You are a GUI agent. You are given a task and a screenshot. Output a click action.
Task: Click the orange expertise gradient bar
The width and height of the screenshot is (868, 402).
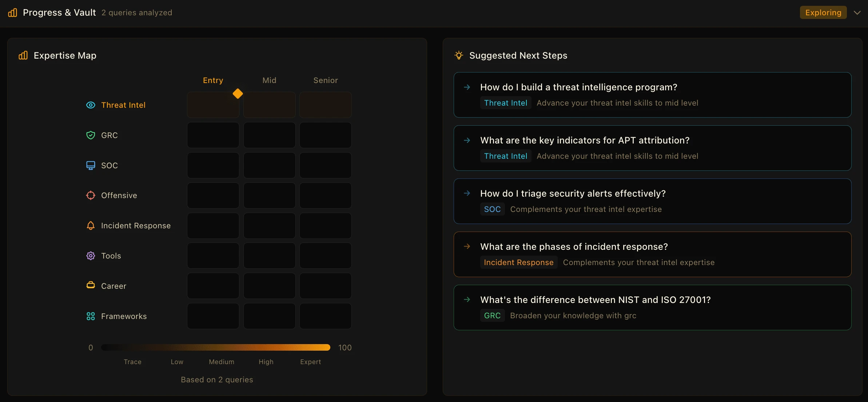coord(216,347)
